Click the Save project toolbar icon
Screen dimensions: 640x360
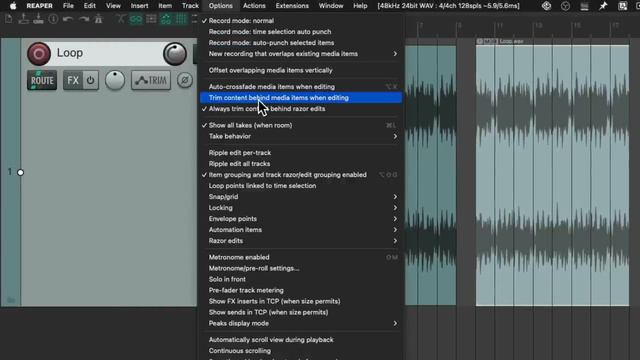(38, 19)
